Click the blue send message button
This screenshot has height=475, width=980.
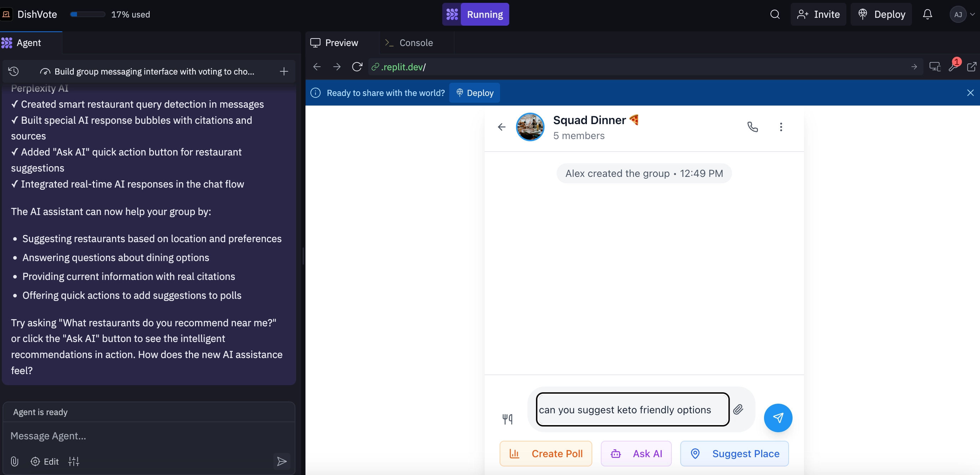point(778,418)
